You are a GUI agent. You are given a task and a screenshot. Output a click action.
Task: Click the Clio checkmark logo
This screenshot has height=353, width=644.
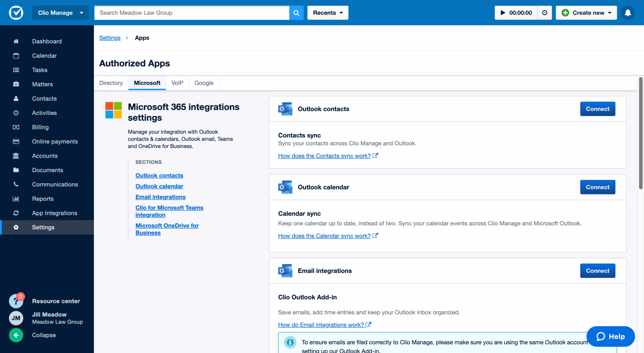pos(16,13)
